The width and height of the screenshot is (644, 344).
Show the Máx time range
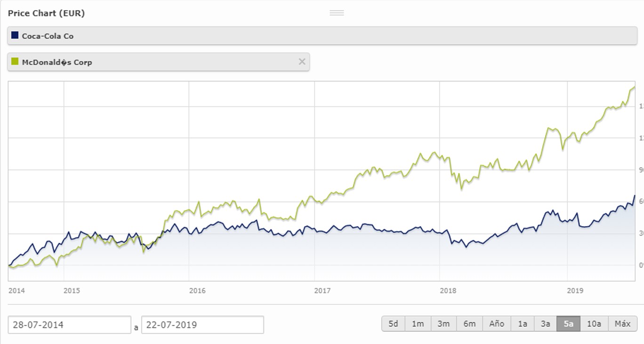(x=622, y=324)
